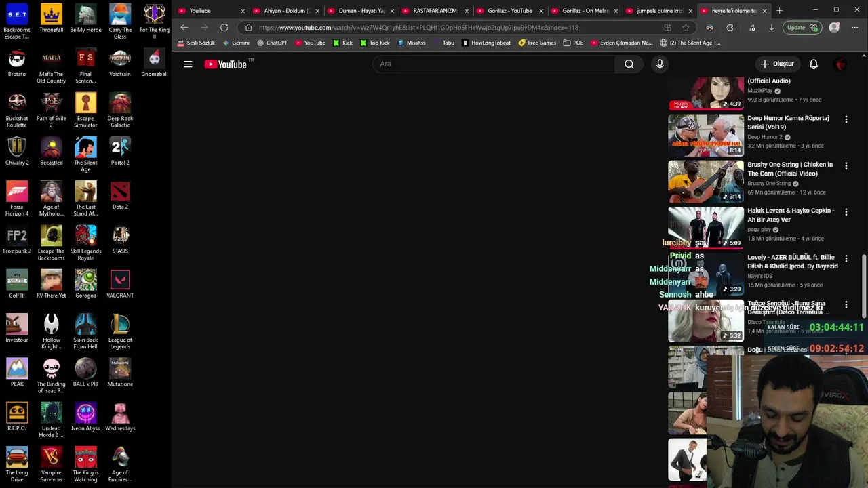Close the Ahiyan - Doldum tab

[317, 11]
